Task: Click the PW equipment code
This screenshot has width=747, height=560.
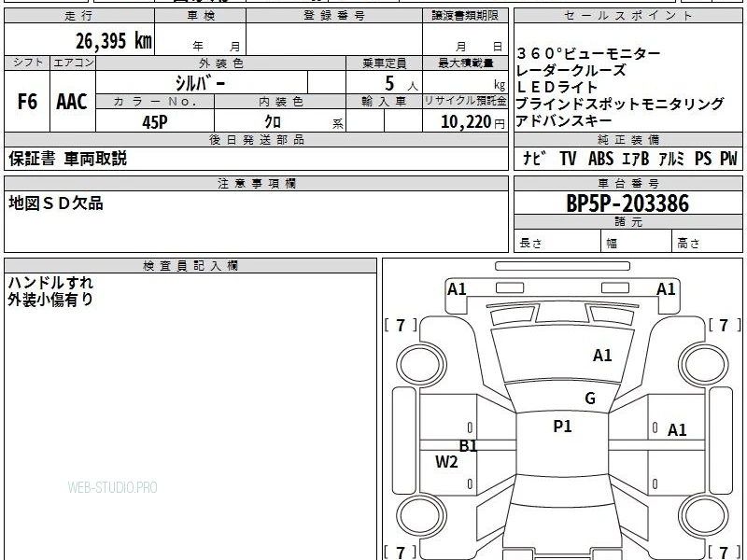Action: coord(728,158)
